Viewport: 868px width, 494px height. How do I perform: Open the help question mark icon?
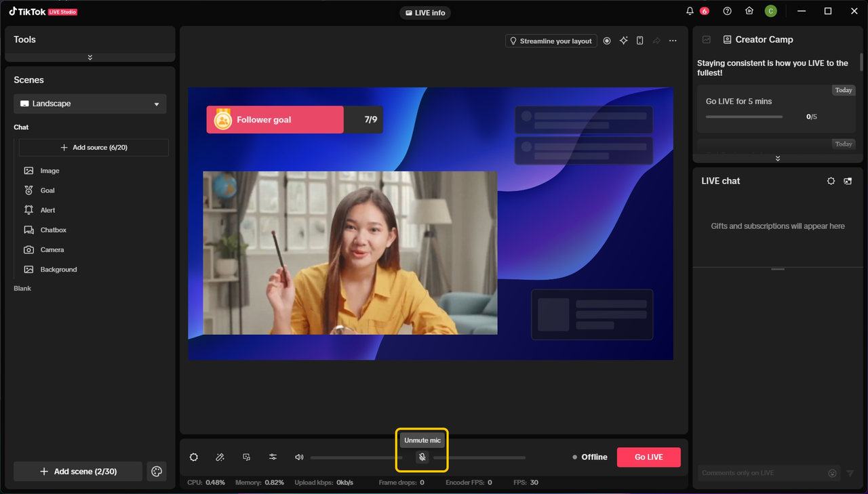click(x=728, y=12)
